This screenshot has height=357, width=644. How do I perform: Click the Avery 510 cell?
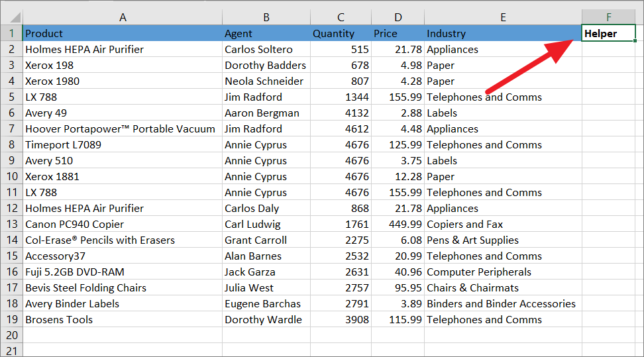pyautogui.click(x=123, y=160)
